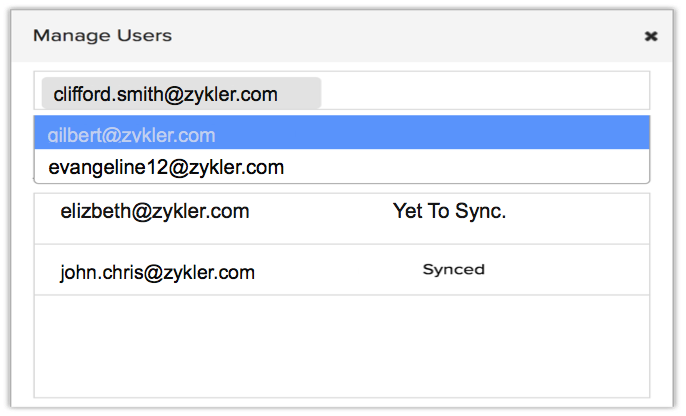
Task: Select the highlighted gilbert@zykler.com suggestion
Action: (131, 134)
